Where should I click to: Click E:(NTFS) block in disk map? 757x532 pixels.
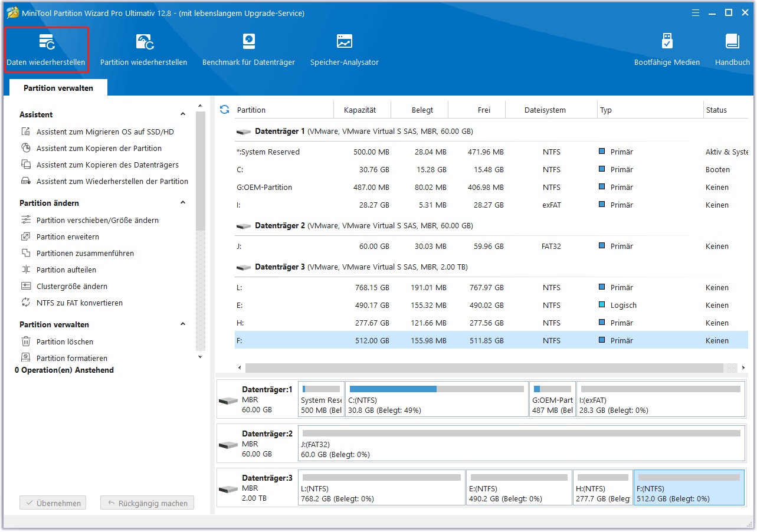pyautogui.click(x=519, y=487)
